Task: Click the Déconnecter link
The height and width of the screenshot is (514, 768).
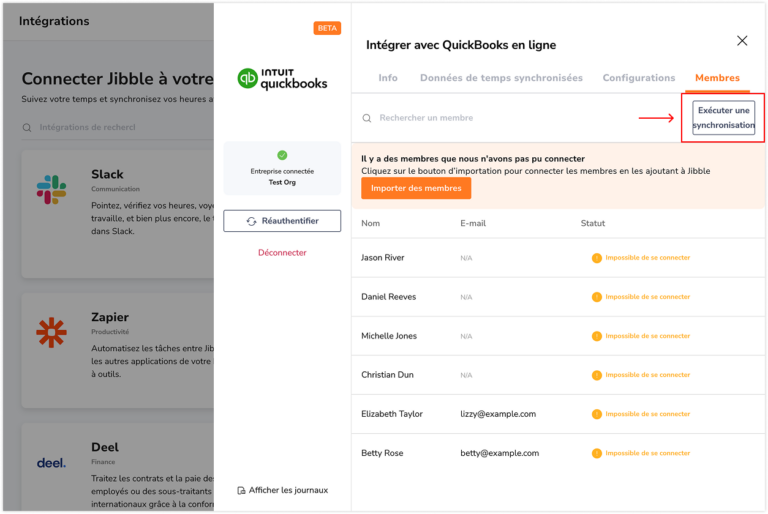Action: tap(282, 253)
